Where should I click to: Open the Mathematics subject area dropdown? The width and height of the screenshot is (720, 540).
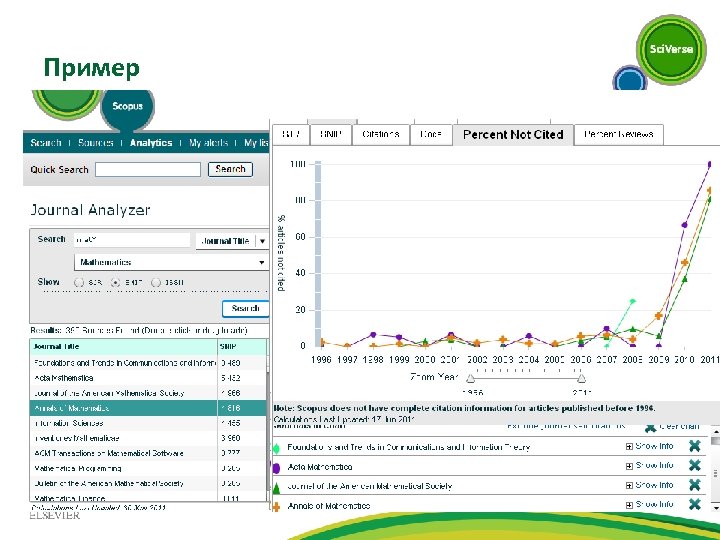coord(171,262)
